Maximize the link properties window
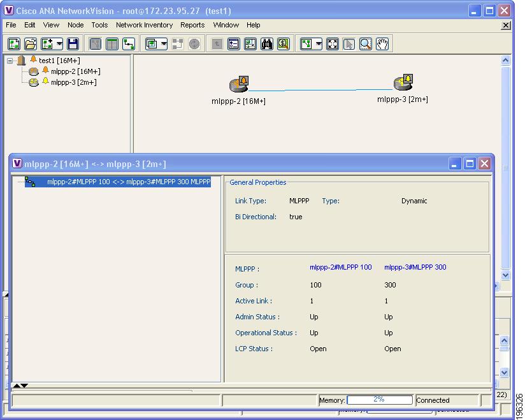This screenshot has width=525, height=420. [x=470, y=164]
